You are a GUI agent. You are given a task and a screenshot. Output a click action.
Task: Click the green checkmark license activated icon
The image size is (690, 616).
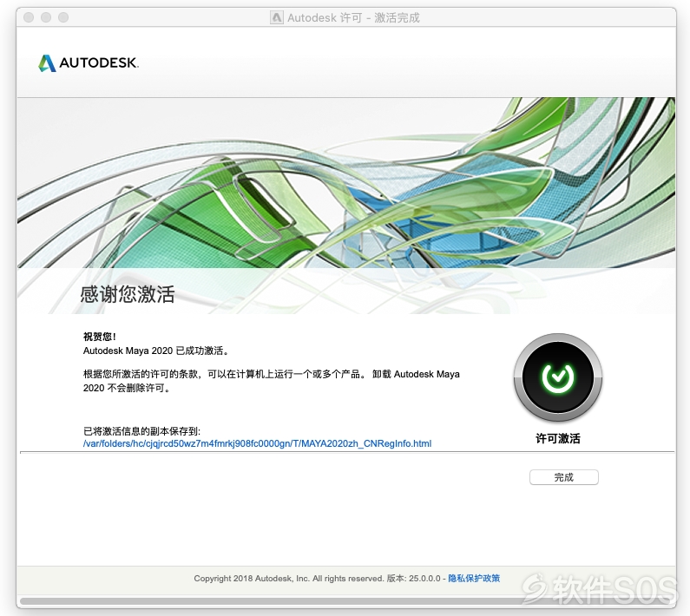tap(558, 378)
